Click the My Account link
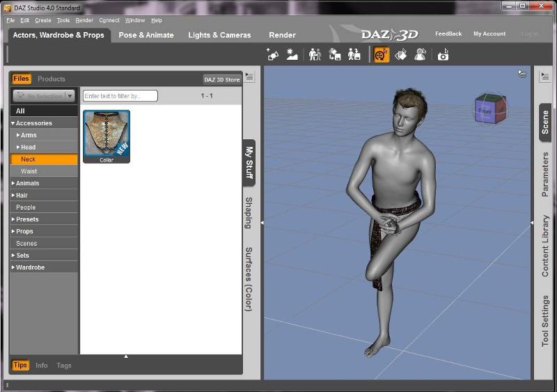The image size is (557, 392). [x=489, y=33]
